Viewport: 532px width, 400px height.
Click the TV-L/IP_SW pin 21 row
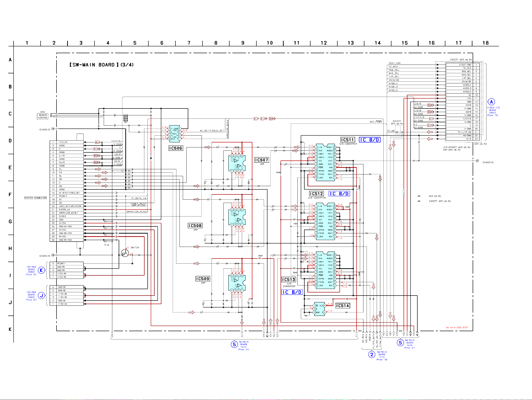[x=463, y=132]
